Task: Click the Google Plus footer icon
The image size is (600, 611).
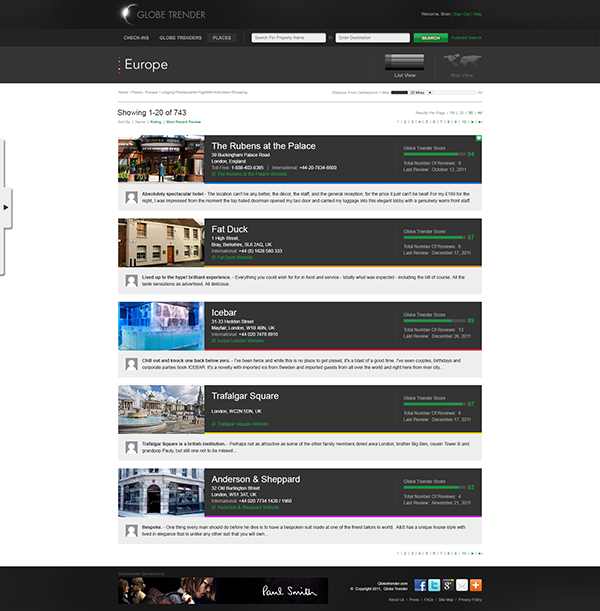Action: pyautogui.click(x=448, y=585)
